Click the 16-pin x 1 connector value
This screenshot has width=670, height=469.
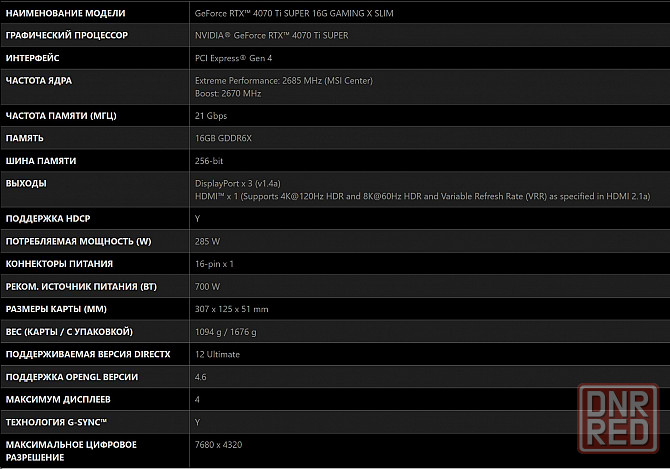(214, 264)
